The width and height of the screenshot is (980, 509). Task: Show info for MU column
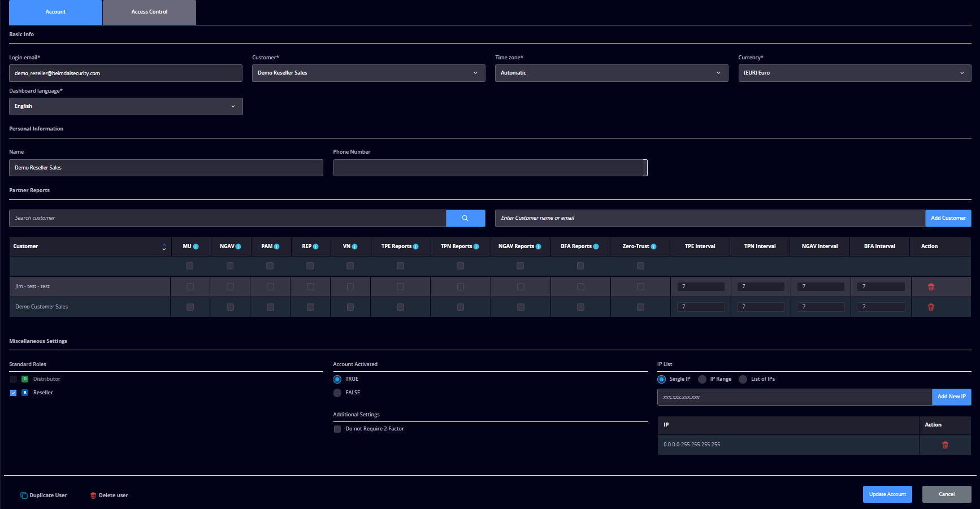tap(196, 247)
